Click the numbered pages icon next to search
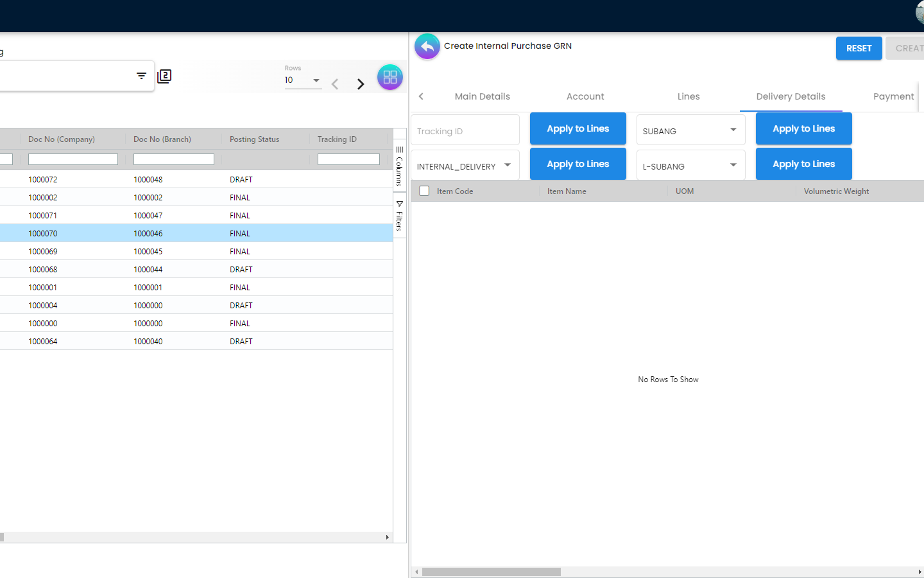Image resolution: width=924 pixels, height=578 pixels. click(x=164, y=76)
